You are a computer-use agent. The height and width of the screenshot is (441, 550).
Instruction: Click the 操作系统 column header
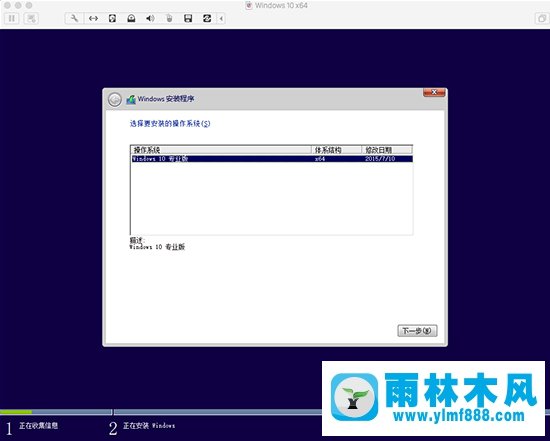221,150
